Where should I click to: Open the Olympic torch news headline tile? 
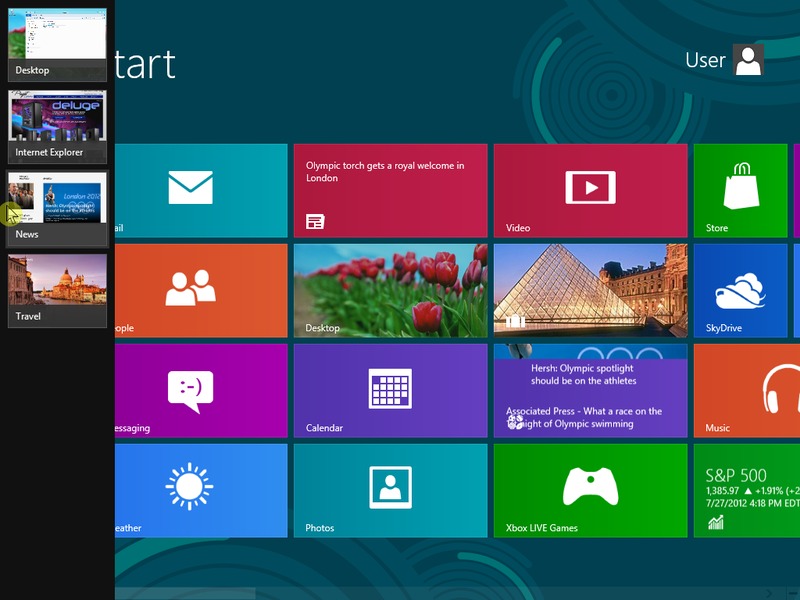point(390,190)
